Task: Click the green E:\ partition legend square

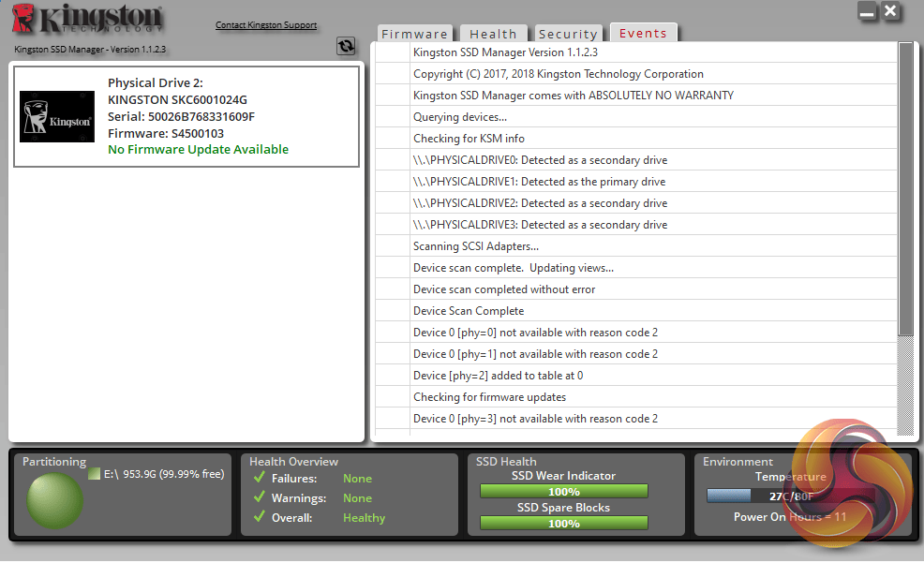Action: [95, 473]
